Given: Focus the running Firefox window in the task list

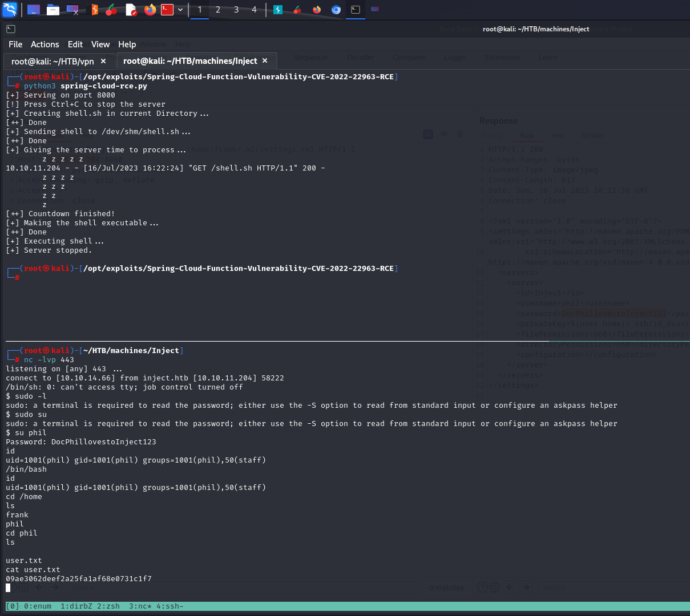Looking at the screenshot, I should point(317,10).
